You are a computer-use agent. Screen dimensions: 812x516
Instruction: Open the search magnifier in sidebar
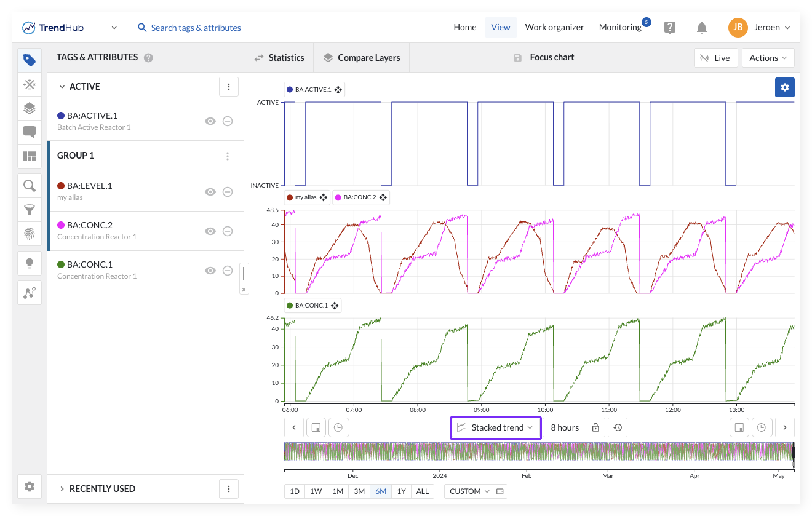[29, 186]
